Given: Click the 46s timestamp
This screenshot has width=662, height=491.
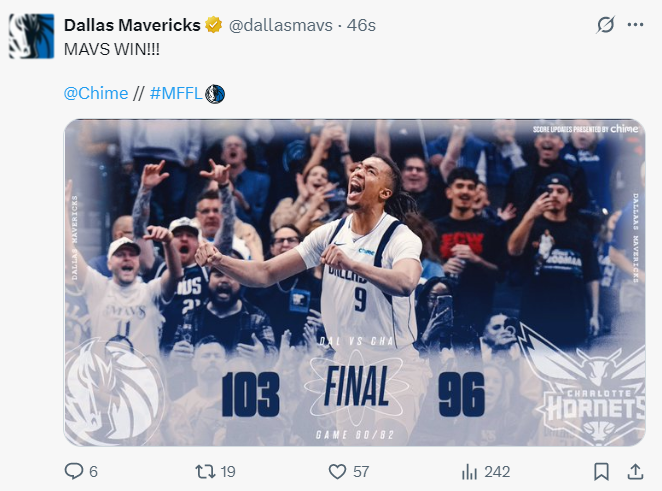Looking at the screenshot, I should (361, 25).
